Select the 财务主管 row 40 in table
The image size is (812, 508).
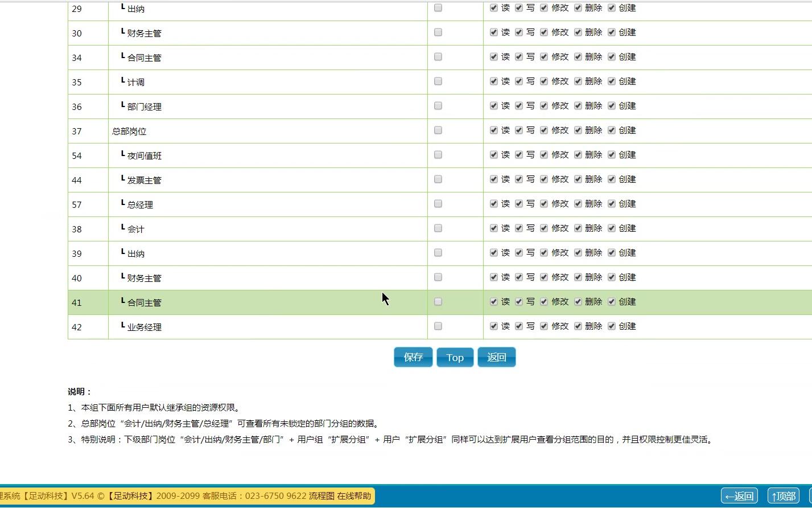click(438, 277)
